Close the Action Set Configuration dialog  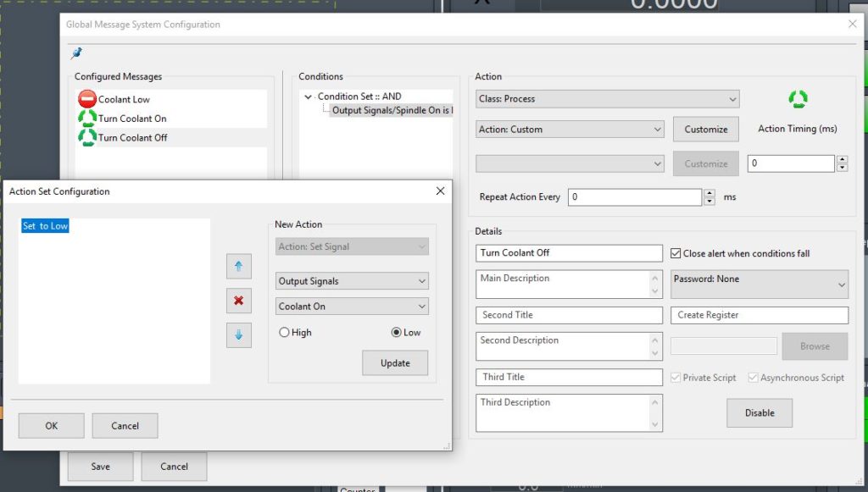[x=440, y=191]
